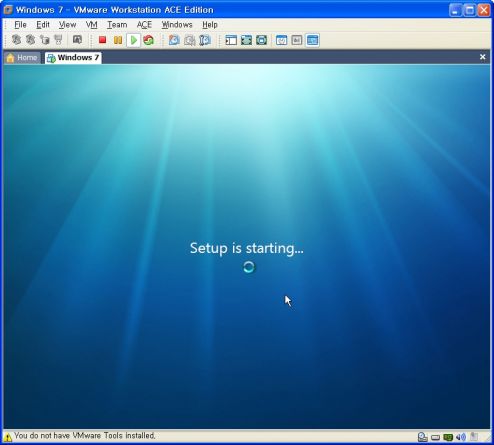The width and height of the screenshot is (494, 445).
Task: Click the first team power toolbar icon
Action: coord(16,40)
